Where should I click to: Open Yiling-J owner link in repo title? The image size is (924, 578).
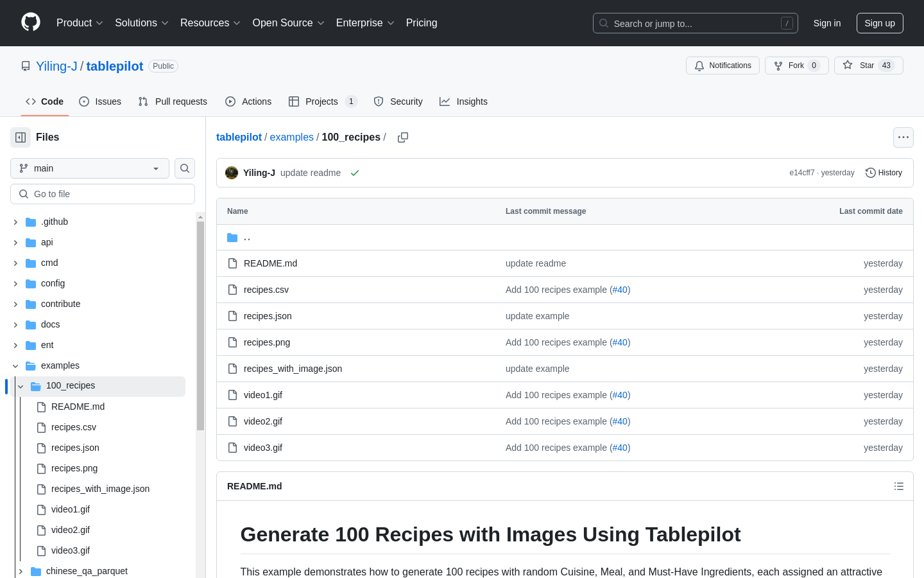pos(56,66)
